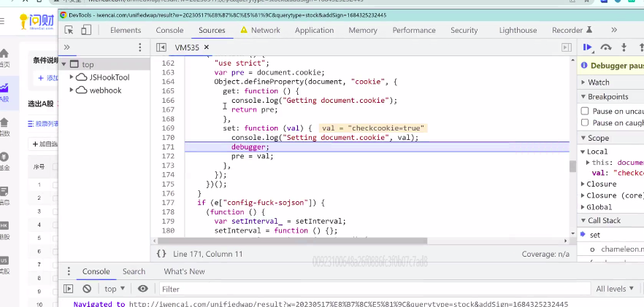Hide the debugger sidebar toggle icon

tap(567, 47)
